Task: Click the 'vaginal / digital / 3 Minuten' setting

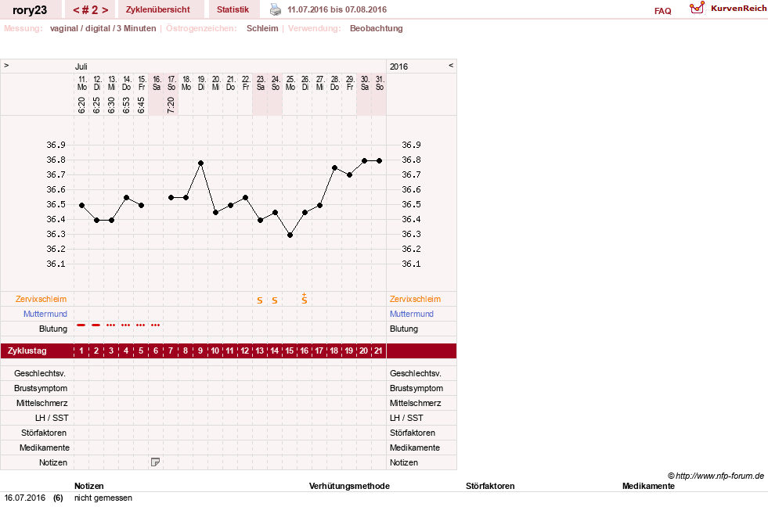Action: 103,28
